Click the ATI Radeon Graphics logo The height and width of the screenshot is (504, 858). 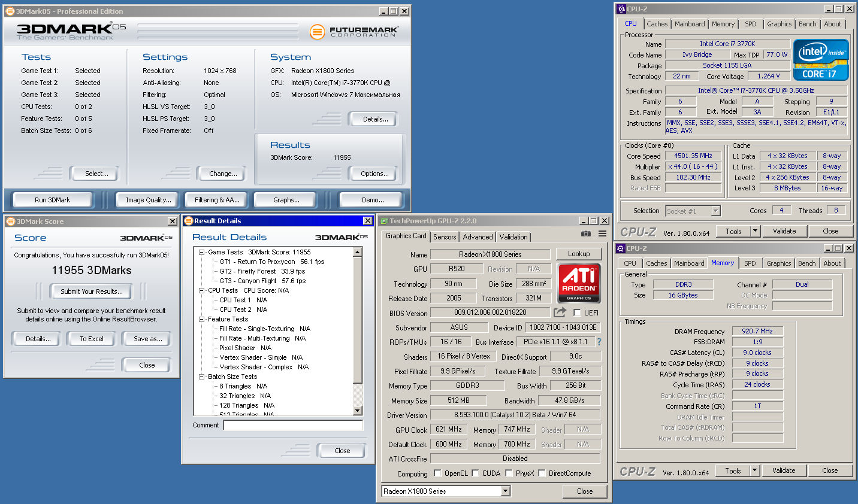[579, 283]
